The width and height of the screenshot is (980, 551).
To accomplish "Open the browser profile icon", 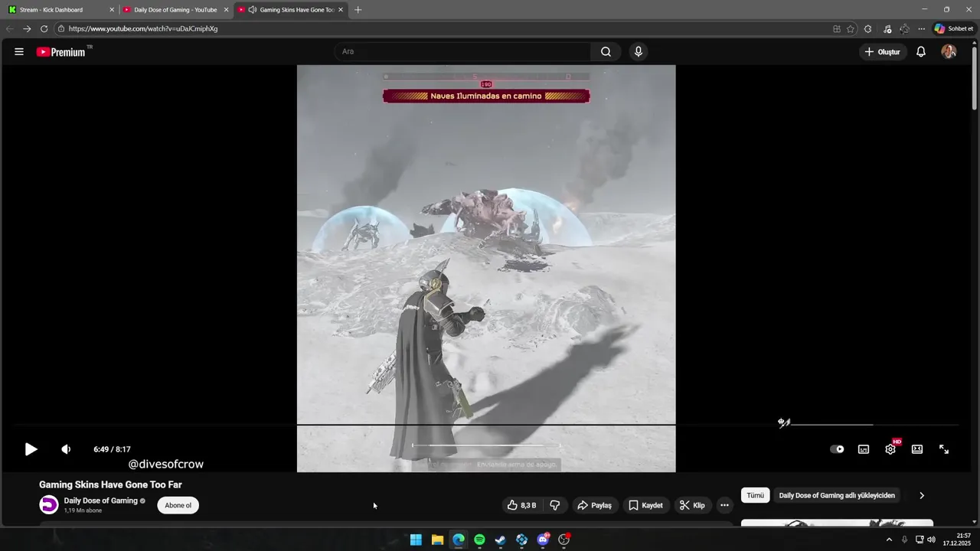I will pos(904,28).
